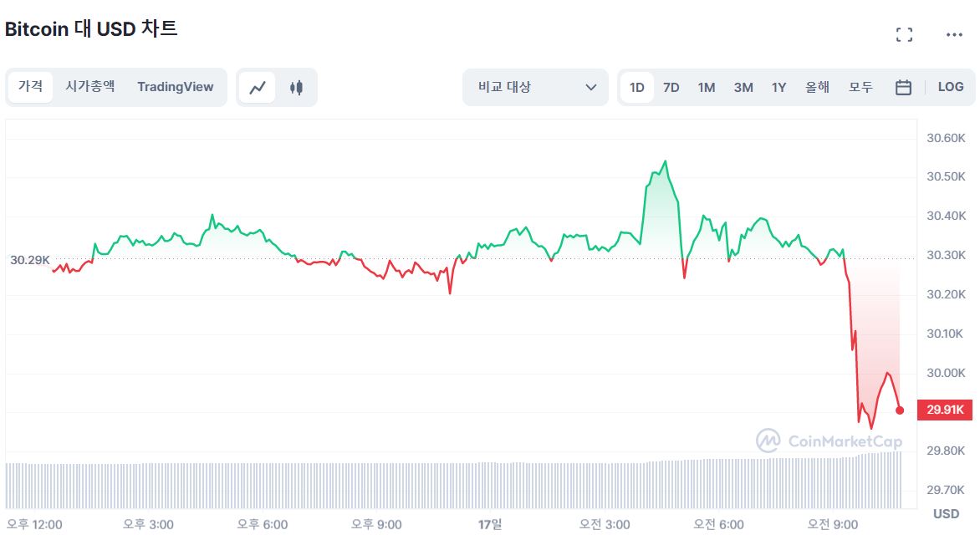Screen dimensions: 980x535
Task: Click the 17일 date axis label
Action: click(x=490, y=524)
